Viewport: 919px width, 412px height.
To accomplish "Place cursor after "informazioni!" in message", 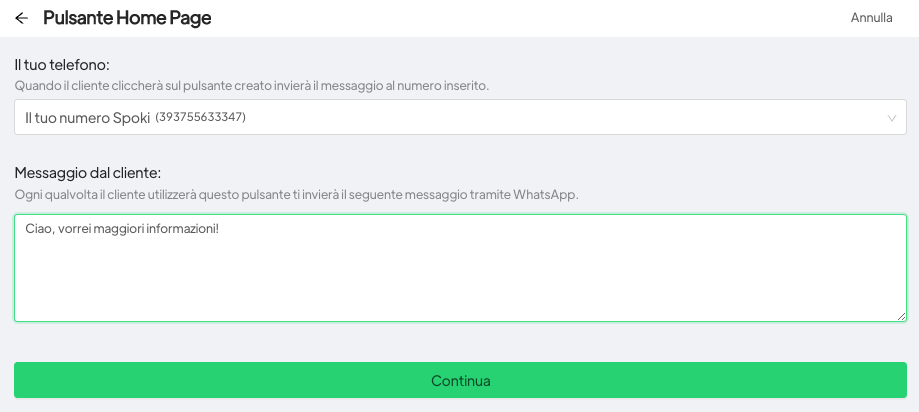I will point(219,231).
